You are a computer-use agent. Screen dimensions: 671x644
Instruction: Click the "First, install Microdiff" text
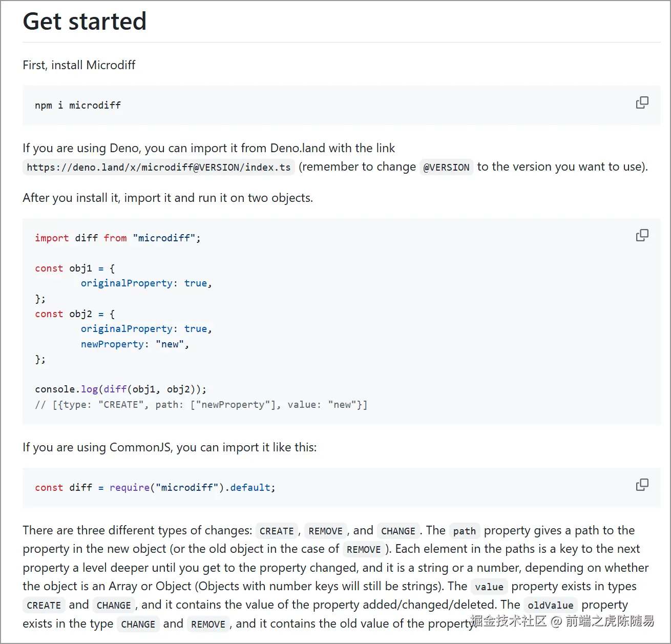pos(79,65)
